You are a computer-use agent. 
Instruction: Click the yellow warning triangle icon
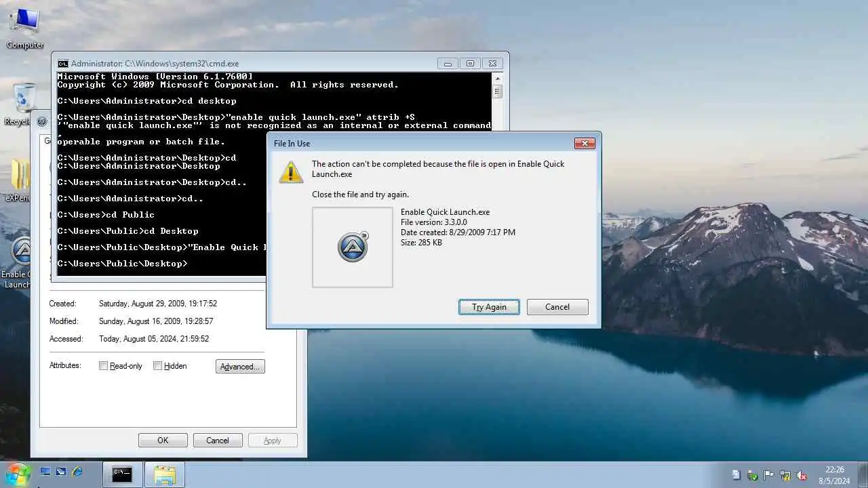(291, 172)
